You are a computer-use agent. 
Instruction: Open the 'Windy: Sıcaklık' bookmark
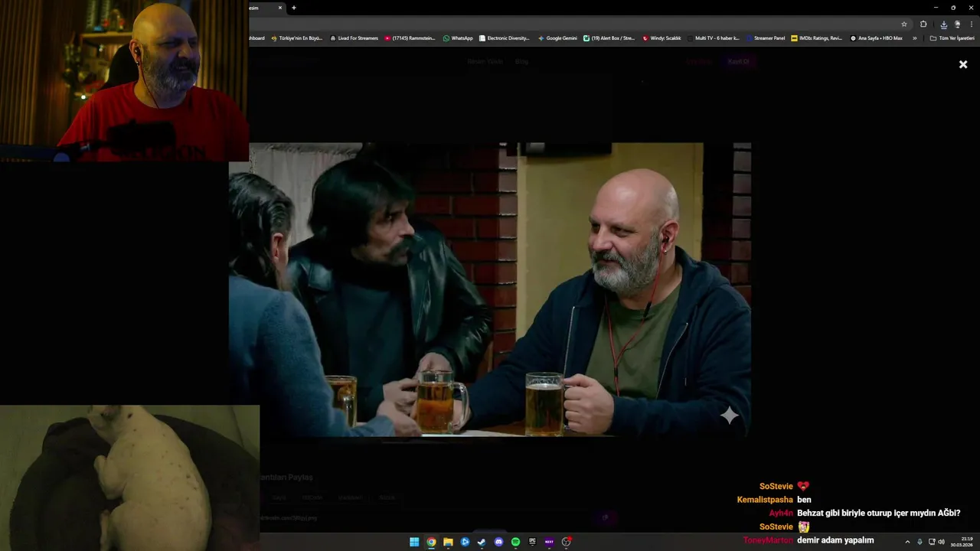click(x=661, y=37)
